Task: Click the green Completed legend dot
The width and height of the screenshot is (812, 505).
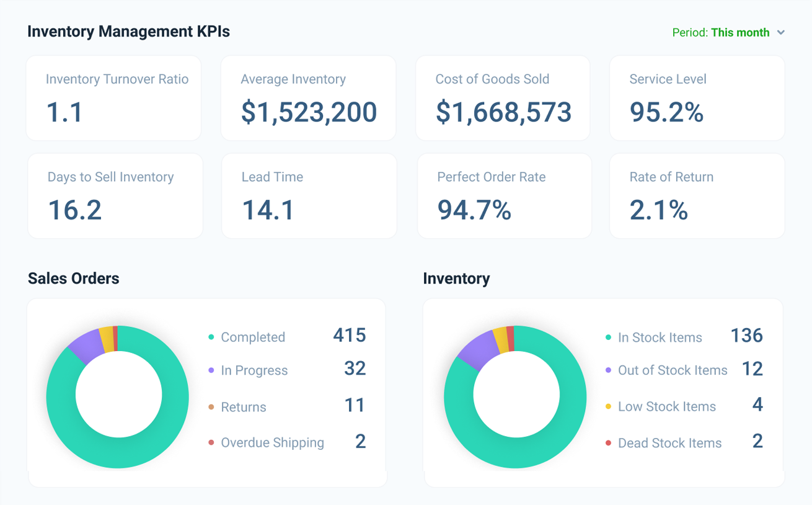Action: [x=211, y=337]
